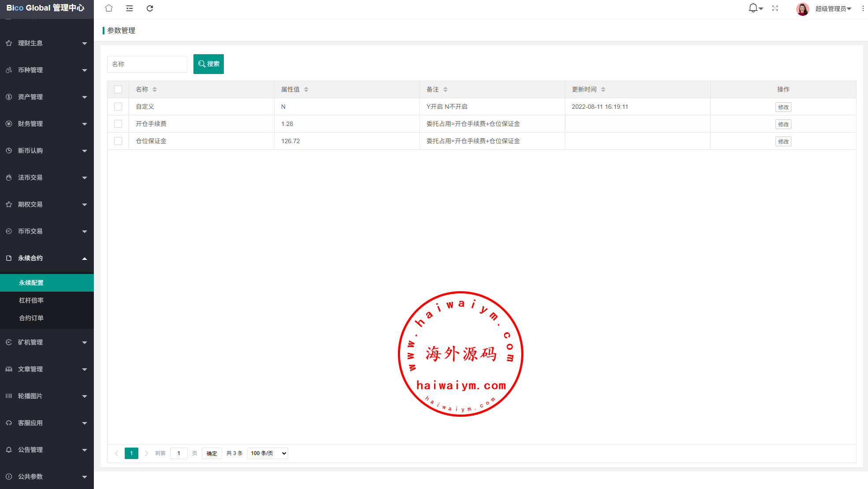Open the 杠杆倍率 submenu item
This screenshot has width=868, height=489.
click(31, 300)
